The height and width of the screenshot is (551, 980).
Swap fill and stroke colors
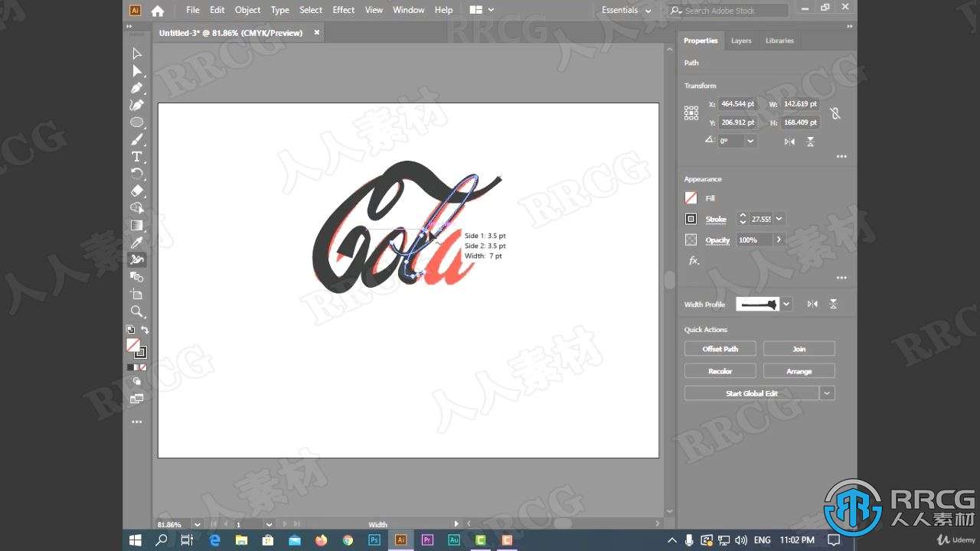(x=145, y=330)
